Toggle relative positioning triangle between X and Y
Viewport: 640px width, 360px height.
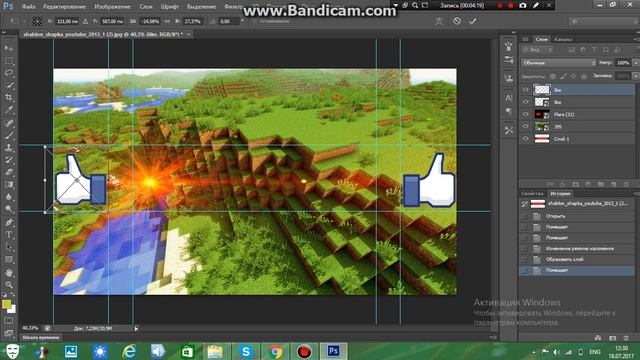pos(85,21)
